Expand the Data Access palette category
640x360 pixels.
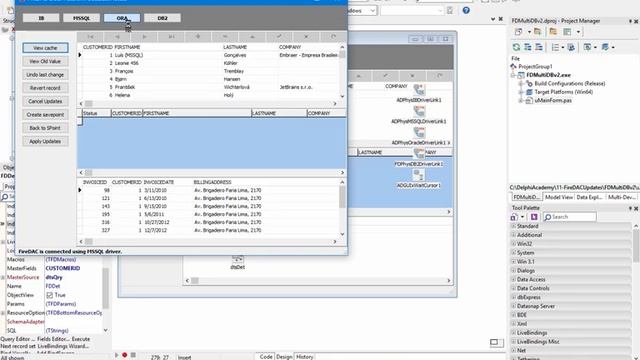click(x=513, y=280)
